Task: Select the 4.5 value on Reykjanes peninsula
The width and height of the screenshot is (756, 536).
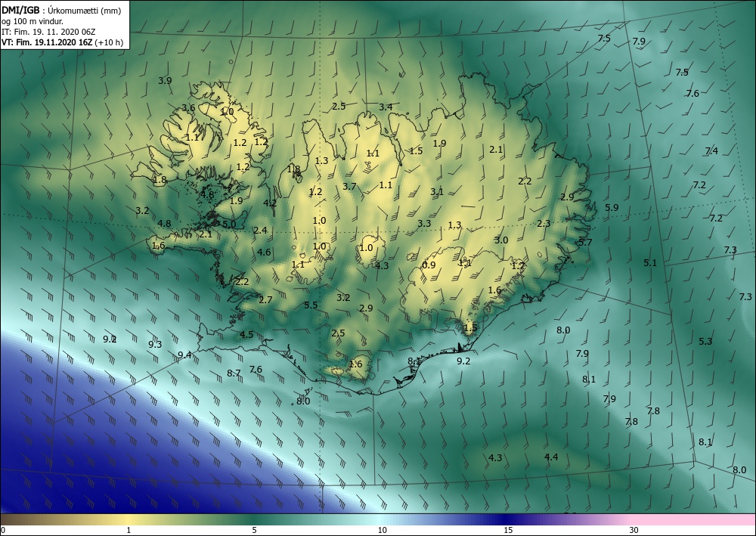Action: [x=246, y=334]
